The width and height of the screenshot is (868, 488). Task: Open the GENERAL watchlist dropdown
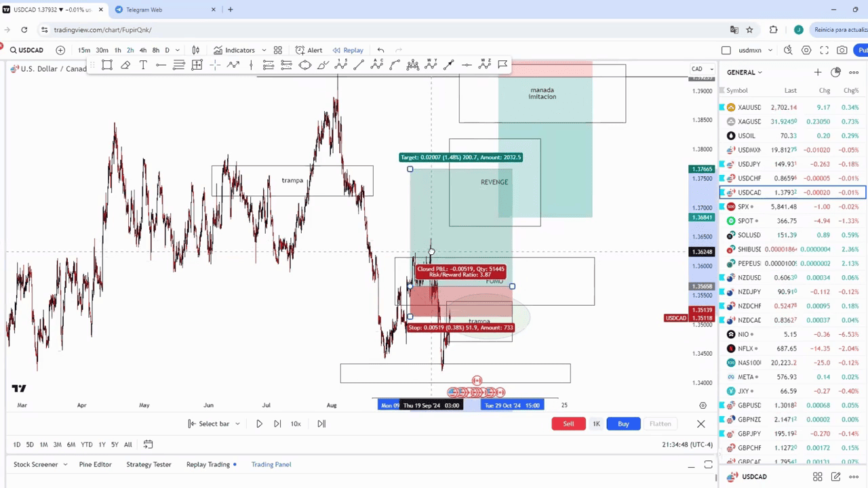pos(745,73)
